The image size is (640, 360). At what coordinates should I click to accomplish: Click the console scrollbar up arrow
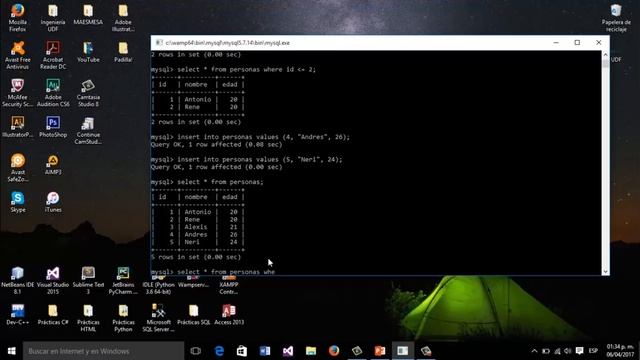[x=605, y=55]
